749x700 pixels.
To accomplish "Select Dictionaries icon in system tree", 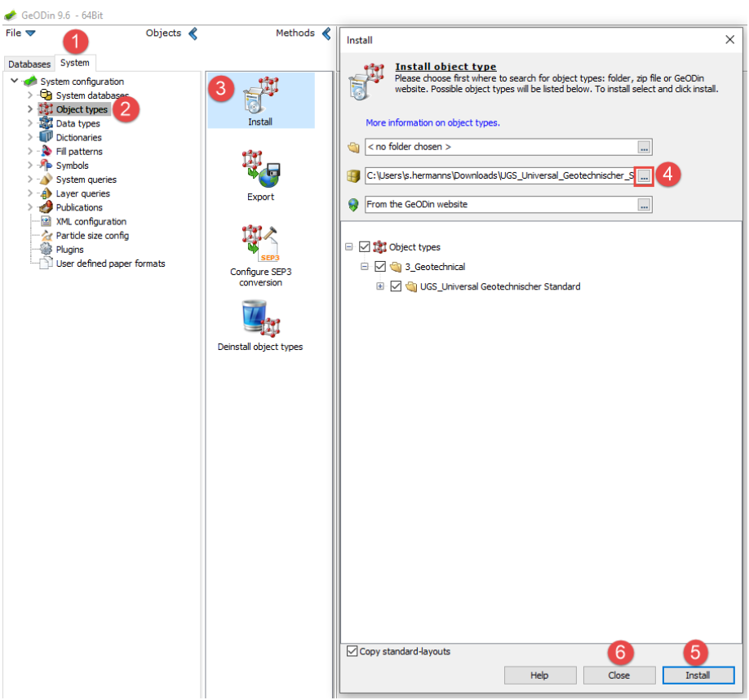I will [x=46, y=137].
